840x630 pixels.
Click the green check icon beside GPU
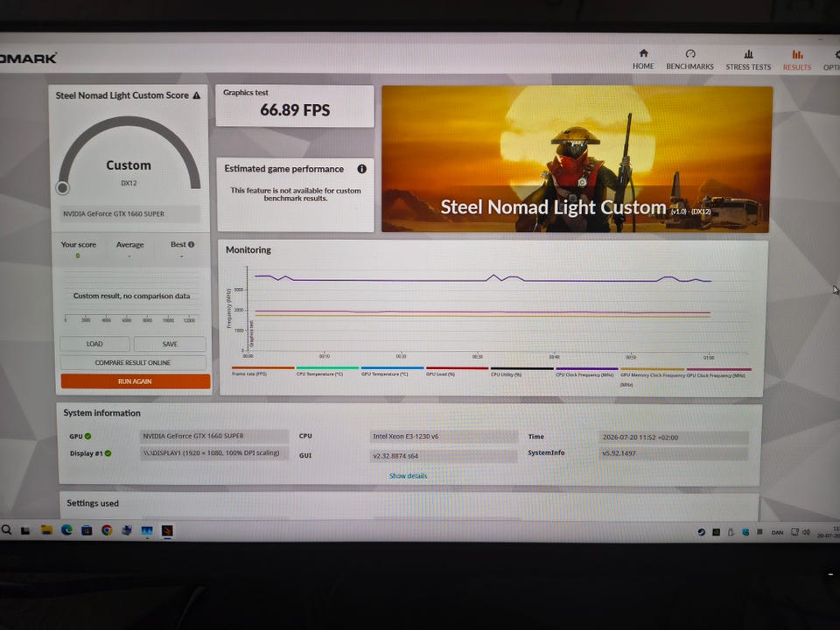[87, 436]
